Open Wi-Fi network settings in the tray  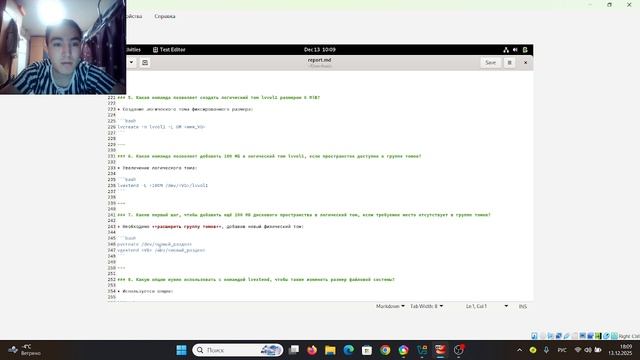point(578,350)
